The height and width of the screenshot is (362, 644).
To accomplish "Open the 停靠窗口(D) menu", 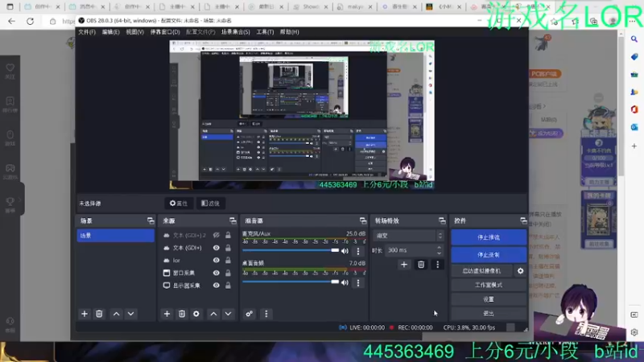I will pyautogui.click(x=165, y=32).
